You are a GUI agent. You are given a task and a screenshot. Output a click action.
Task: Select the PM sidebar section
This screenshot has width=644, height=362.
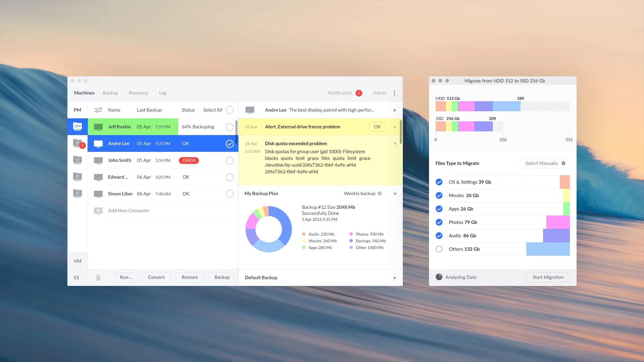77,110
